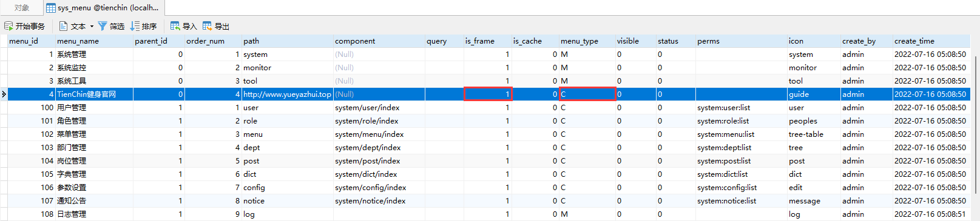The image size is (980, 221).
Task: Click the icon column header
Action: tap(814, 41)
